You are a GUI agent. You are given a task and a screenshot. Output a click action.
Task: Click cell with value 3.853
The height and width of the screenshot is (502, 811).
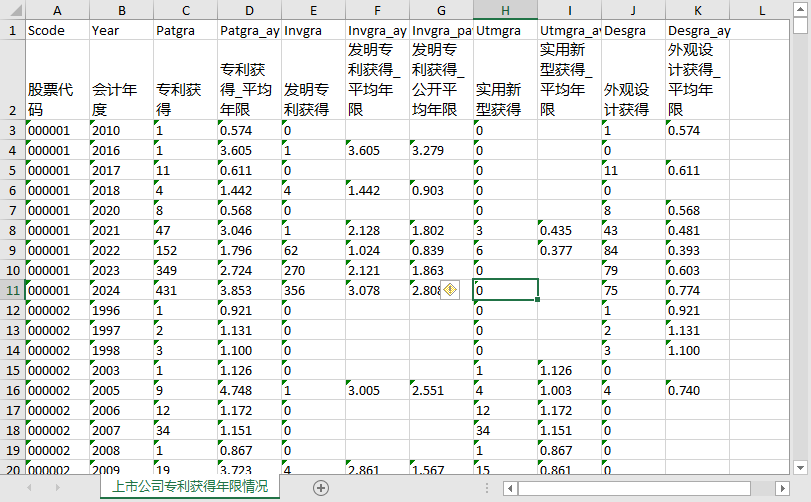pyautogui.click(x=249, y=290)
